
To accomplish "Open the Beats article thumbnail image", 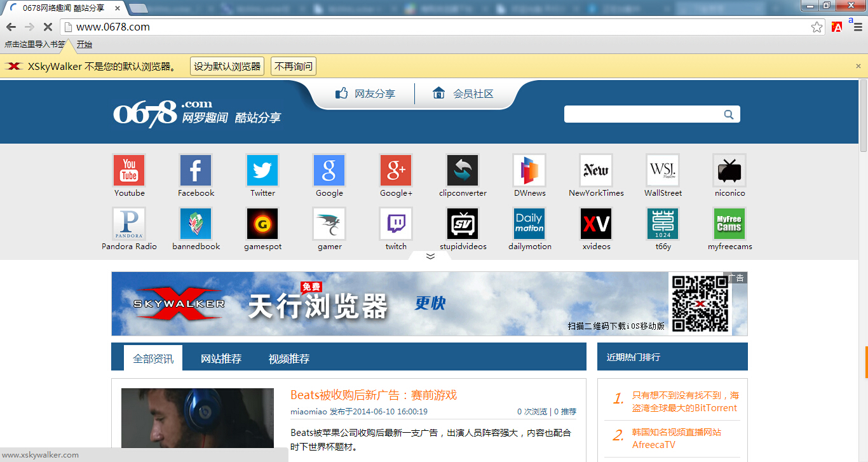I will click(198, 418).
